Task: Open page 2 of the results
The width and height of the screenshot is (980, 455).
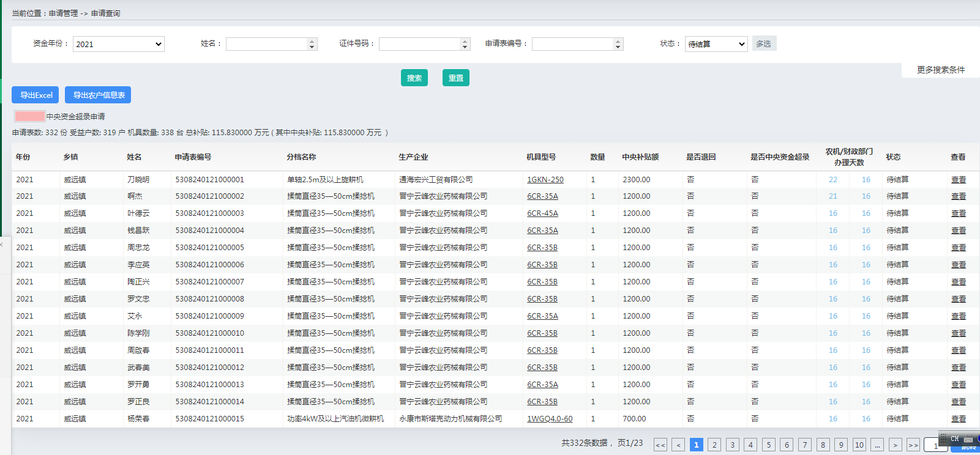Action: (x=714, y=445)
